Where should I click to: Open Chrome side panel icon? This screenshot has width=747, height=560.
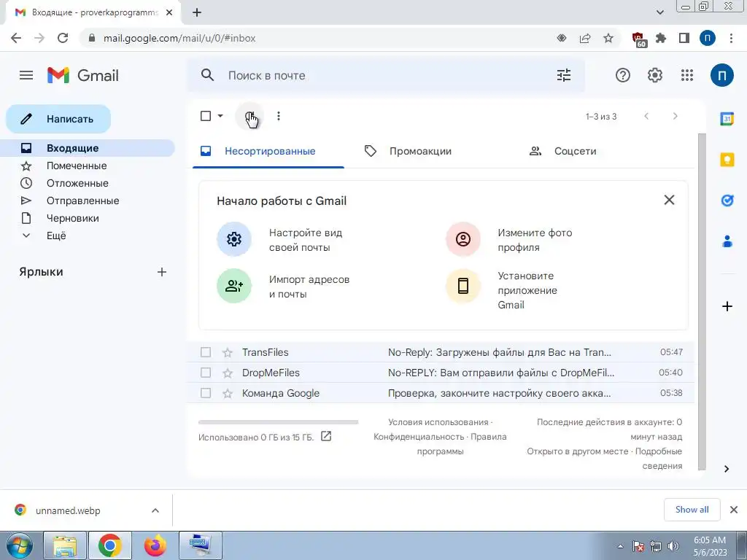click(684, 38)
